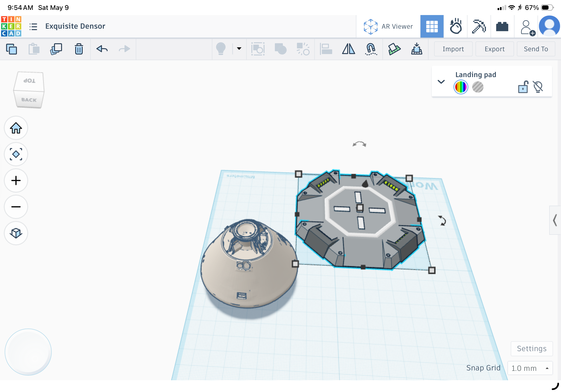
Task: Toggle the lock editing padlock
Action: tap(523, 87)
